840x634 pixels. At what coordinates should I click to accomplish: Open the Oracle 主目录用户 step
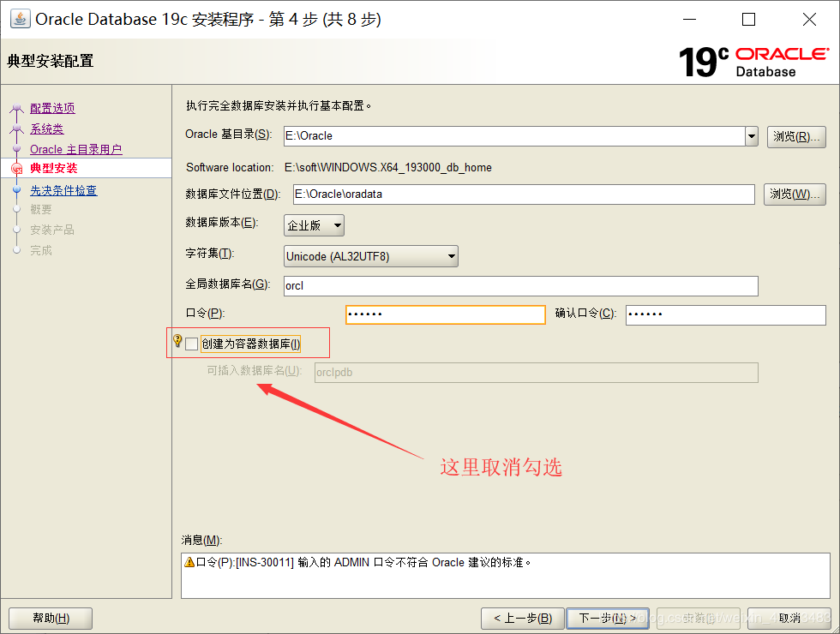[76, 149]
